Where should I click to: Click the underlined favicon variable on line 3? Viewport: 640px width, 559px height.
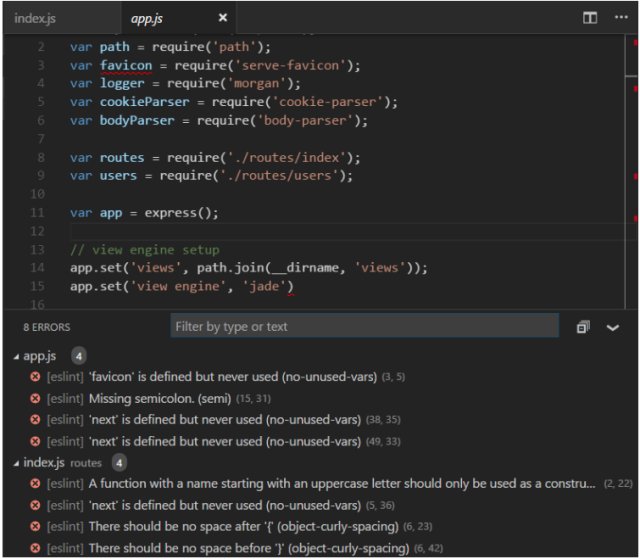[126, 66]
